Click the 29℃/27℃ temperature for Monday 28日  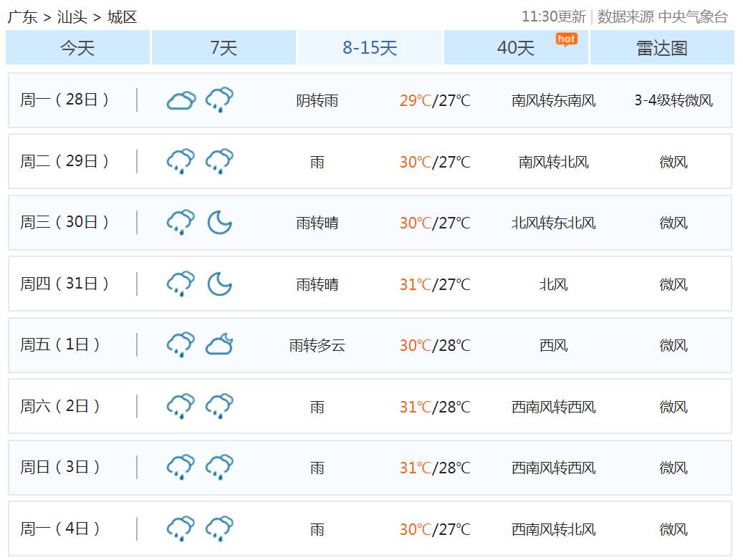tap(434, 101)
